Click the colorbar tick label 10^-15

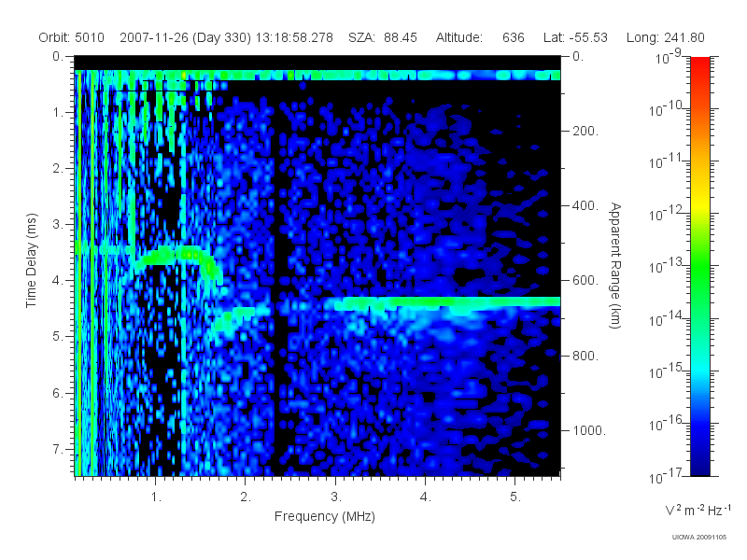coord(667,371)
